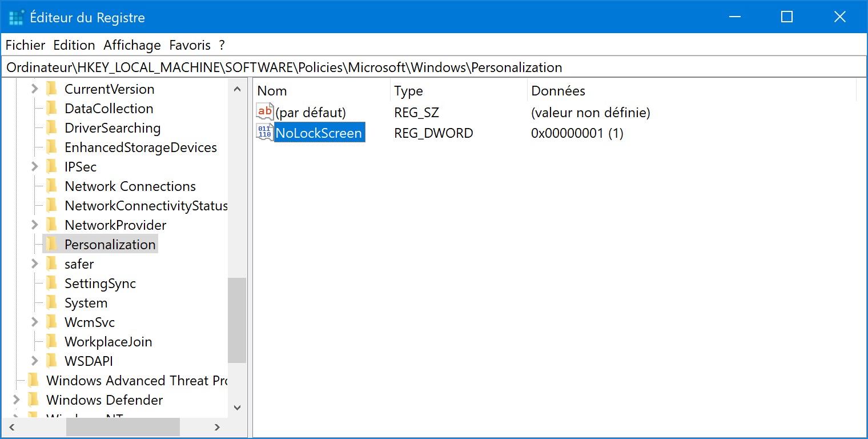Select the EnhancedStorageDevices key

coord(141,147)
